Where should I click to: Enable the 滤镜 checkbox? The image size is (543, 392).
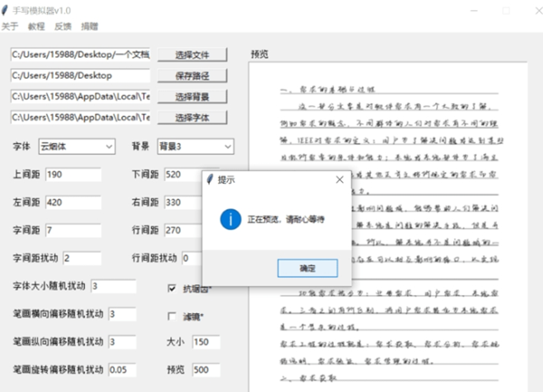click(x=173, y=316)
